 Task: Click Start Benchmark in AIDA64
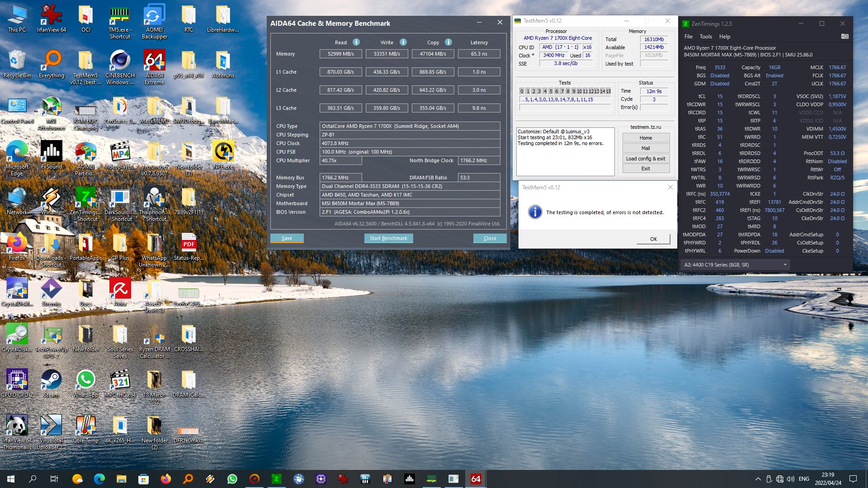tap(388, 238)
